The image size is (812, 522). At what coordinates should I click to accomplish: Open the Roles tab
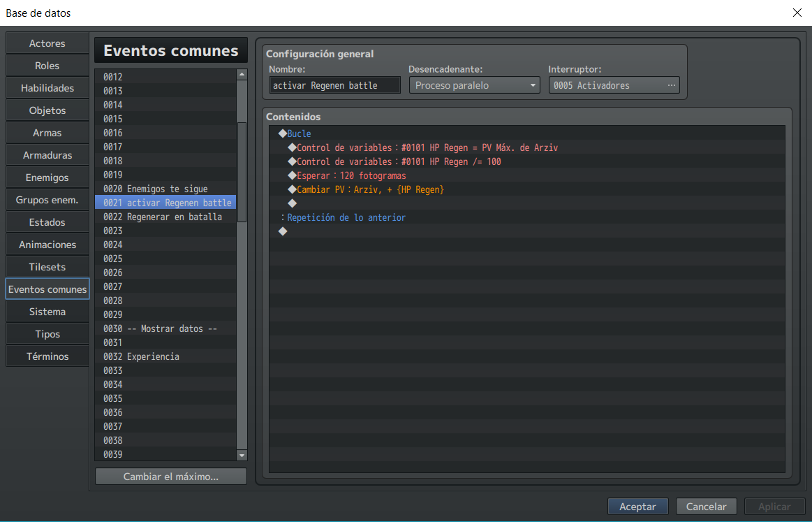tap(47, 65)
